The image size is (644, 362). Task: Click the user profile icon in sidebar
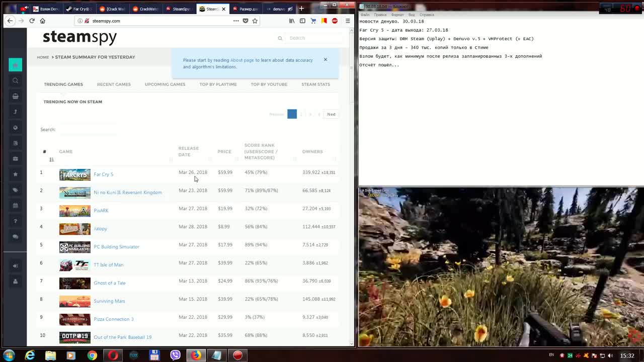coord(15,281)
